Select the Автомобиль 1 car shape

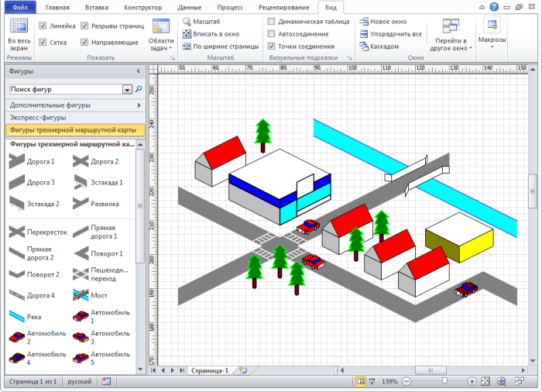[80, 316]
